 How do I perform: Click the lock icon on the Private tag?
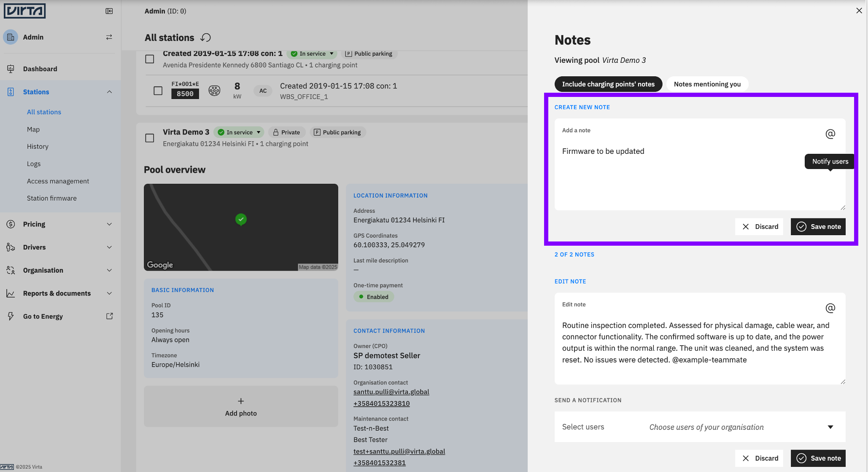coord(275,132)
